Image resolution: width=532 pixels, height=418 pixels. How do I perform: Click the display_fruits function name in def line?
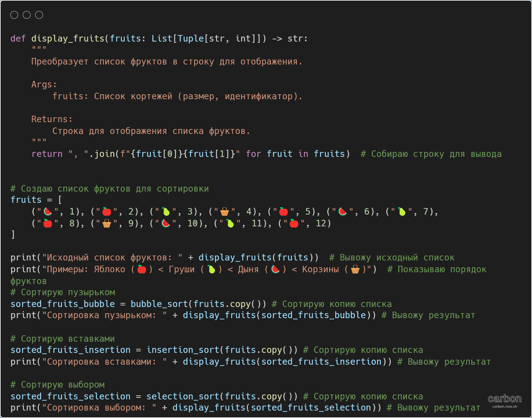68,38
